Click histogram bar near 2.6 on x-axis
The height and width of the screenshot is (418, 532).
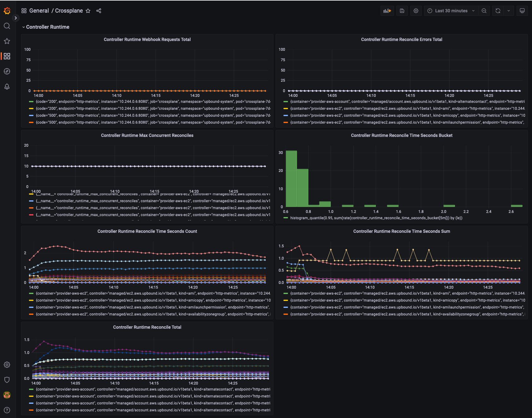[517, 206]
